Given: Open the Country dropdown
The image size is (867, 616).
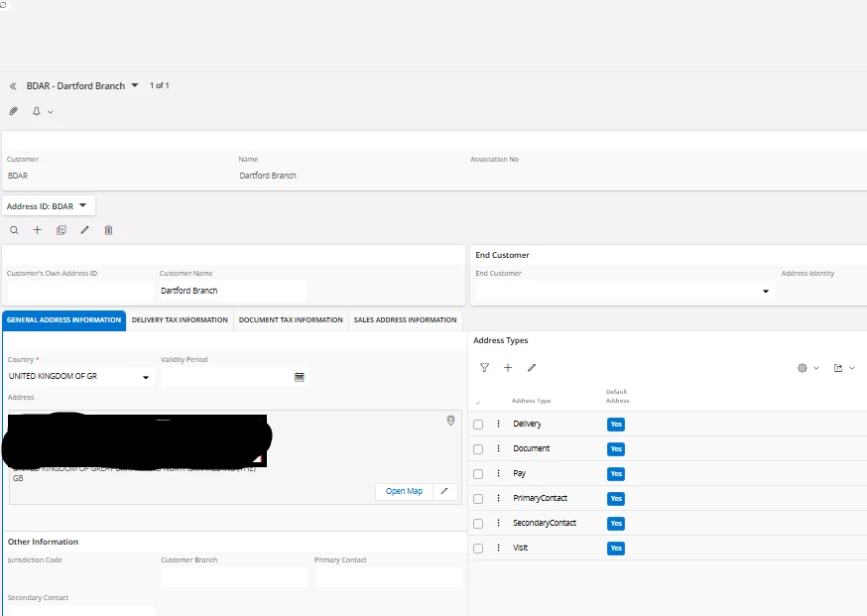Looking at the screenshot, I should tap(146, 377).
